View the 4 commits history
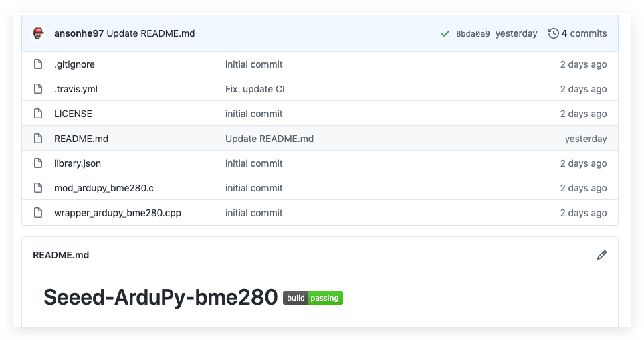The height and width of the screenshot is (340, 644). tap(584, 33)
